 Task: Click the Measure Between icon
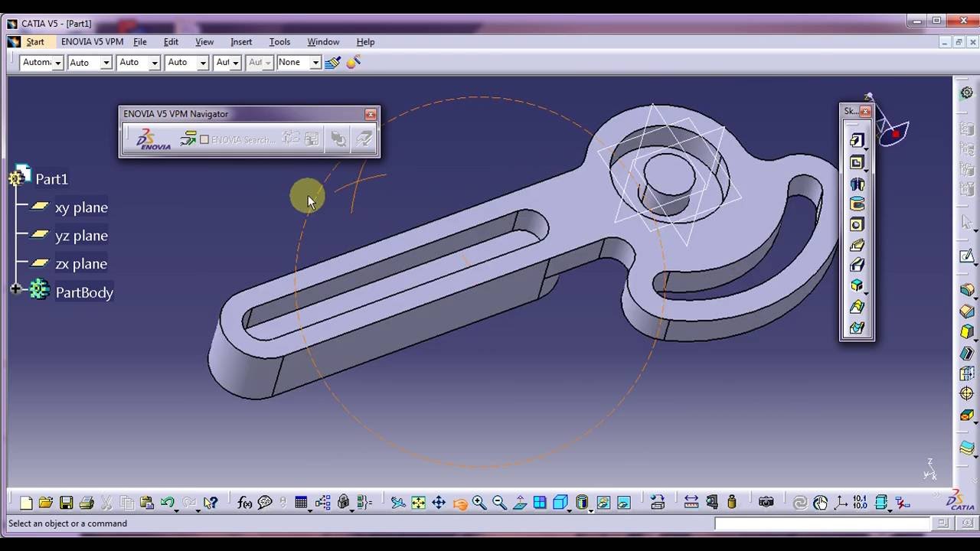(691, 503)
